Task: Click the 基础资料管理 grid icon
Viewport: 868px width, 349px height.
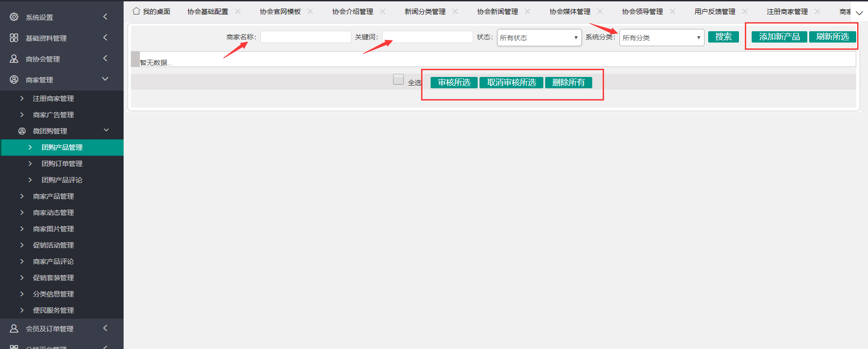Action: tap(14, 38)
